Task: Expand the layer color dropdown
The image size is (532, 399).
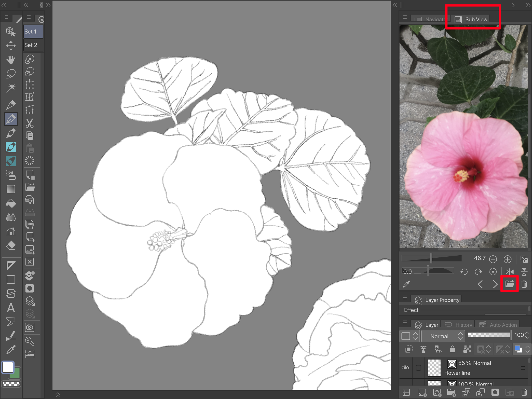Action: 528,349
